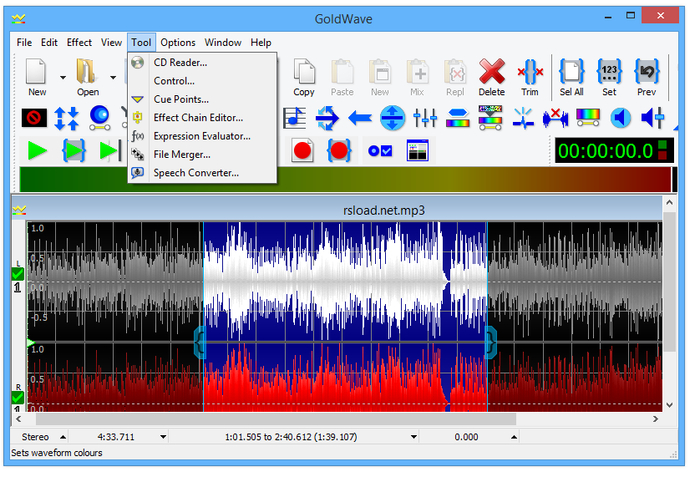The height and width of the screenshot is (482, 700).
Task: Open the Options menu
Action: click(x=178, y=42)
